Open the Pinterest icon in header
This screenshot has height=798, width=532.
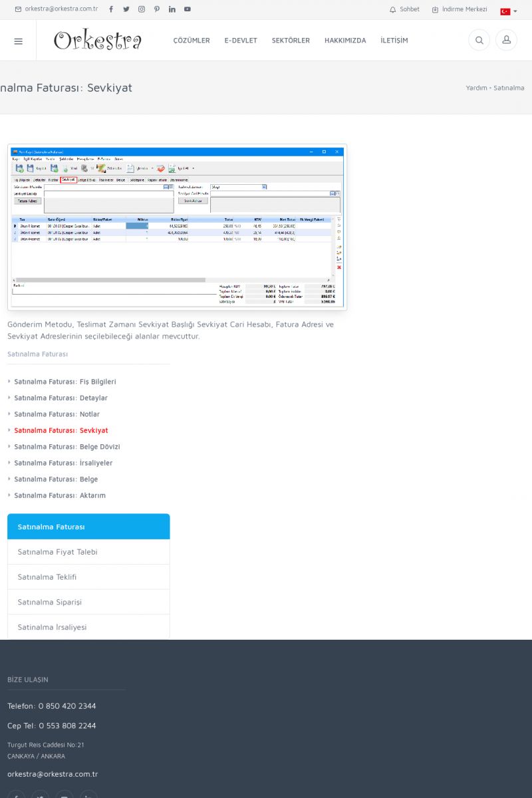point(157,9)
